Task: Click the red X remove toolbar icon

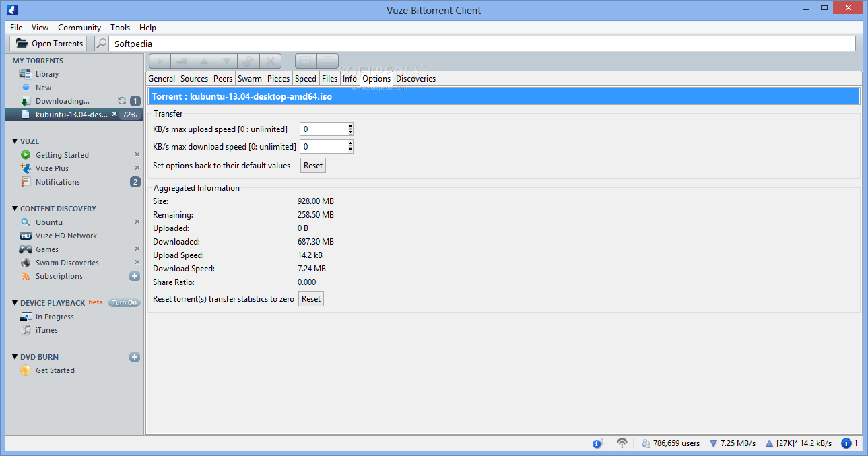Action: (x=271, y=61)
